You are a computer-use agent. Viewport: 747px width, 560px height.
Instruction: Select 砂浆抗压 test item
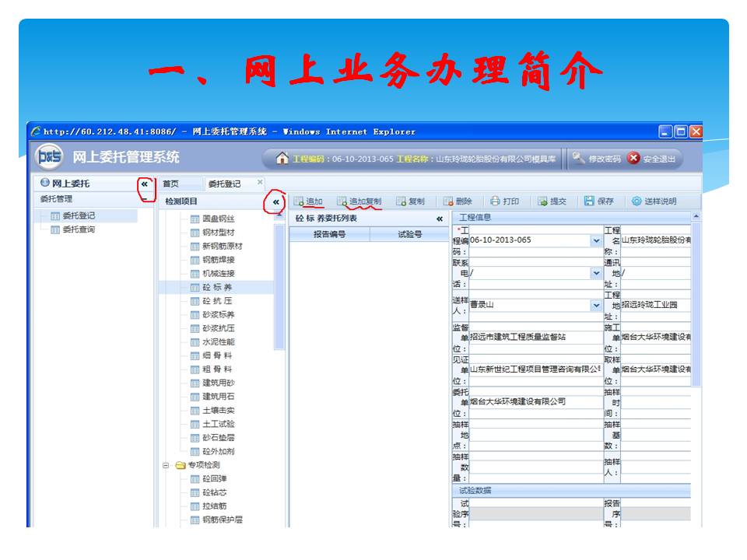(x=213, y=328)
